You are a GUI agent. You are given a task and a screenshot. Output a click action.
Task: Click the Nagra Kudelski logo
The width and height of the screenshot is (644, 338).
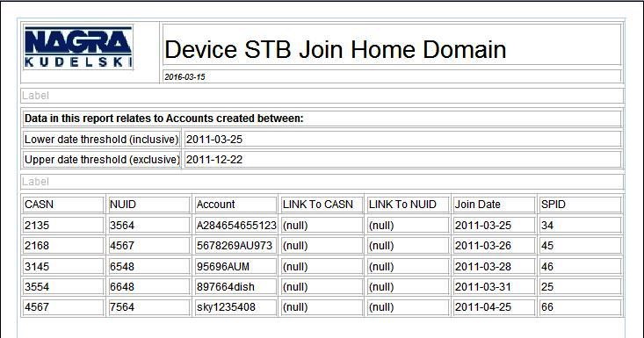[x=78, y=47]
